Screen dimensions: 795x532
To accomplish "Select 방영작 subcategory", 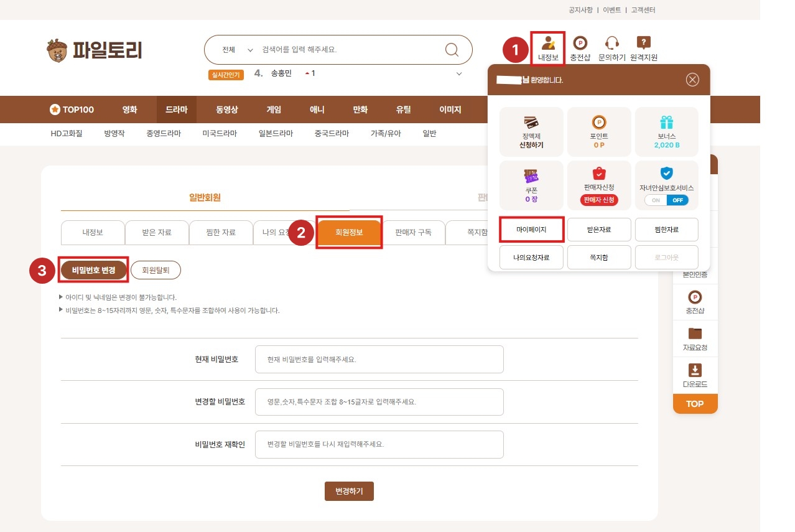I will point(114,133).
